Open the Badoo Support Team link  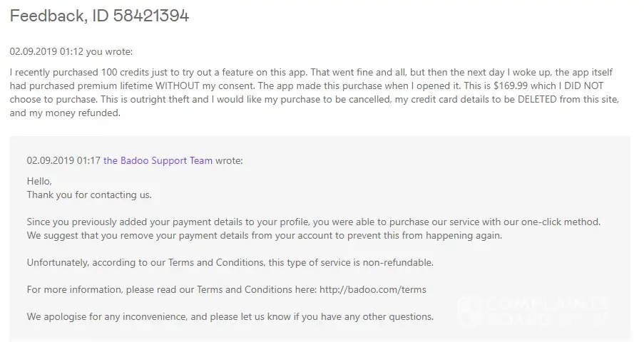pos(158,160)
